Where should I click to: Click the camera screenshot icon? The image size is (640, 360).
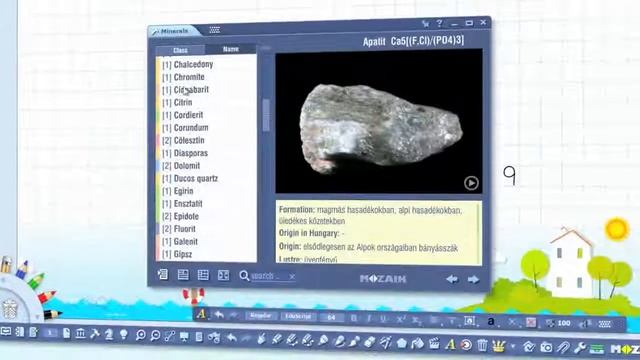pyautogui.click(x=546, y=347)
